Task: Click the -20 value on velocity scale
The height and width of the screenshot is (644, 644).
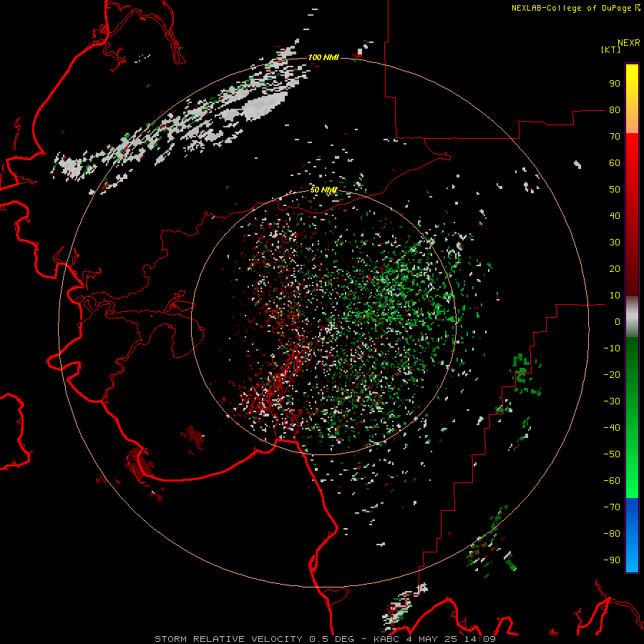Action: coord(612,375)
